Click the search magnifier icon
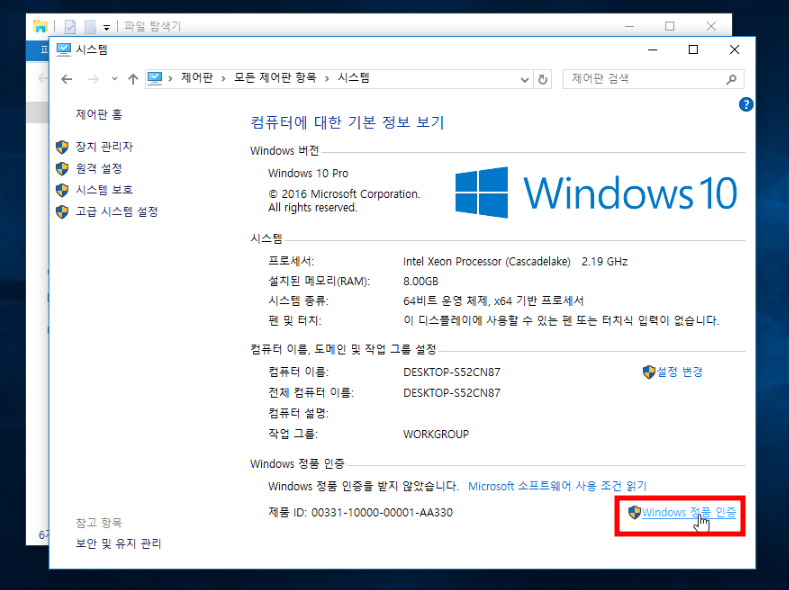Viewport: 789px width, 590px height. point(732,79)
